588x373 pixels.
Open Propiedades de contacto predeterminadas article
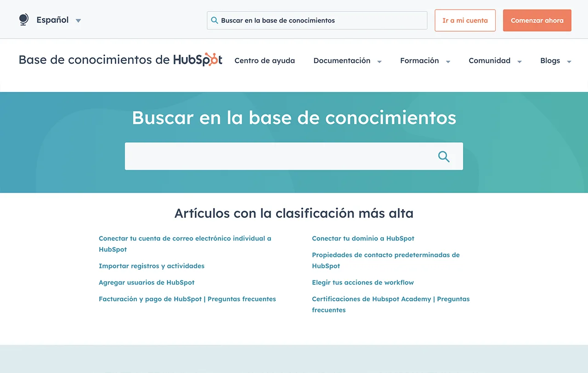(x=386, y=261)
